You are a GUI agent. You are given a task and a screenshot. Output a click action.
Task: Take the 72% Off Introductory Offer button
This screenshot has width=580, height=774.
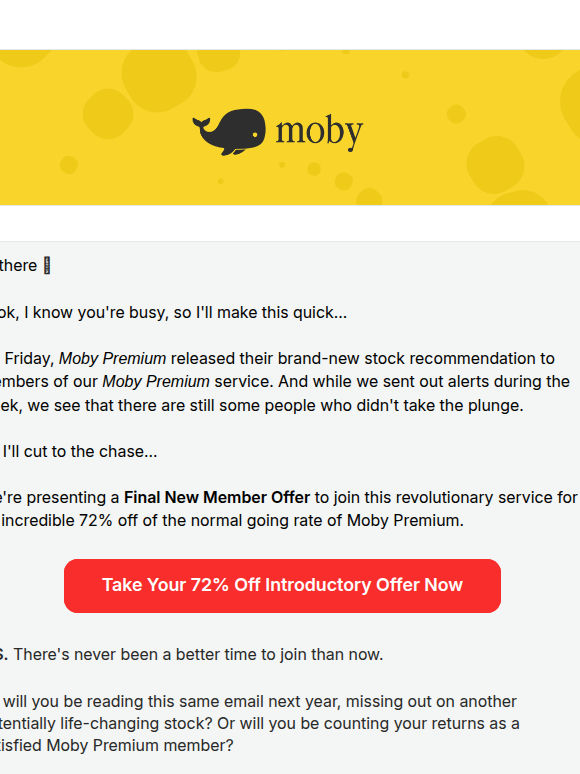pos(282,585)
